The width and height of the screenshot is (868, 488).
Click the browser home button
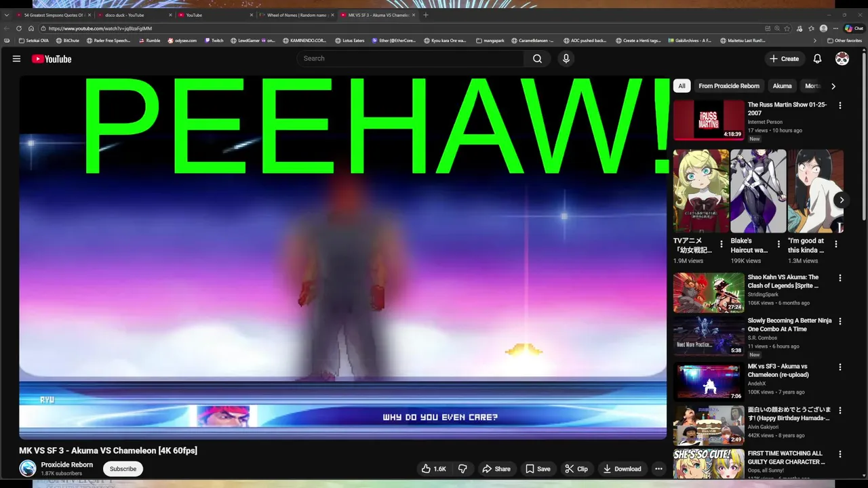31,28
